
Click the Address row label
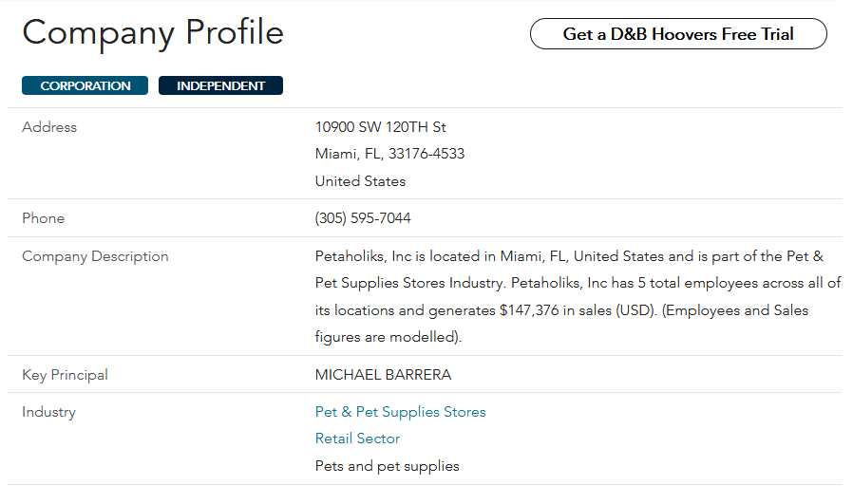click(x=49, y=127)
